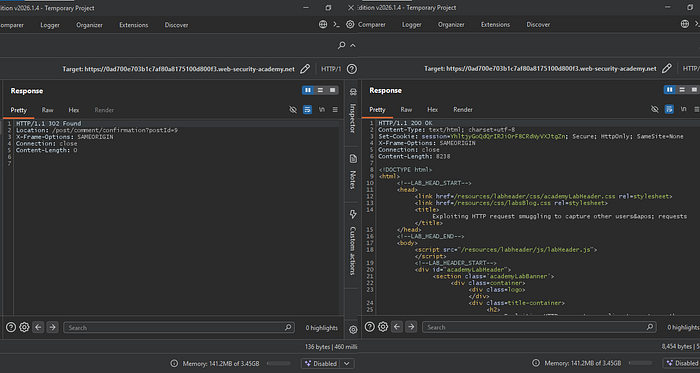Open search settings gear in left window
This screenshot has width=700, height=373.
point(24,327)
